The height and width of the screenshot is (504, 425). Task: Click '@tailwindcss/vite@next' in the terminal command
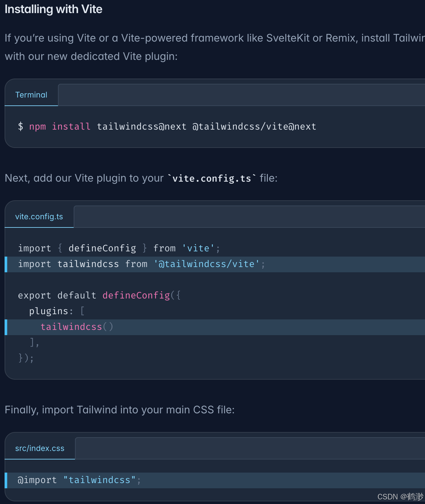point(254,126)
